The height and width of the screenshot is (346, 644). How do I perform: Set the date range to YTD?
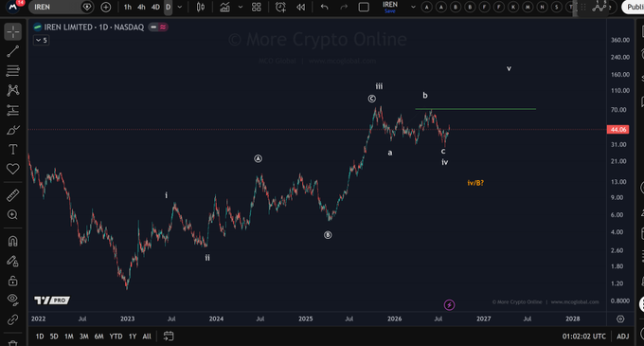[116, 337]
